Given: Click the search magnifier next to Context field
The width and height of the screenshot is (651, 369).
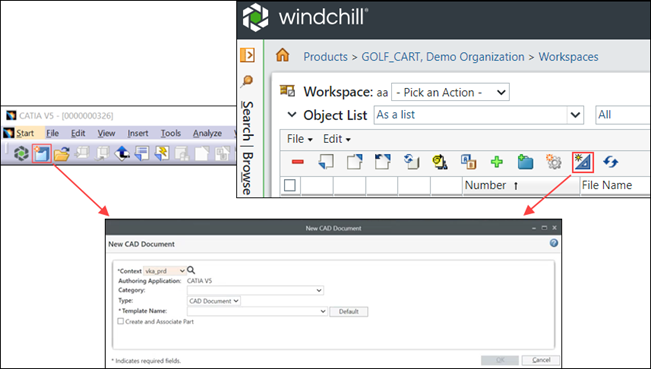Looking at the screenshot, I should (191, 270).
